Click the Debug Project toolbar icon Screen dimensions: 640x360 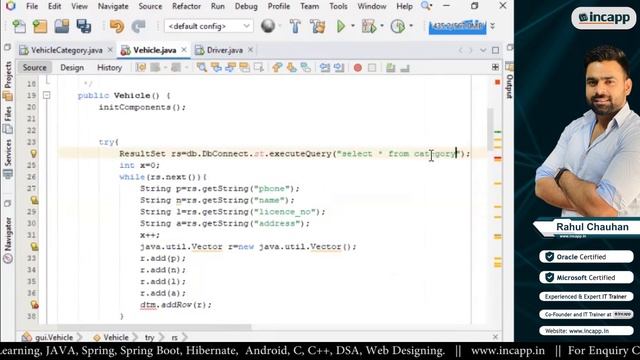point(369,27)
